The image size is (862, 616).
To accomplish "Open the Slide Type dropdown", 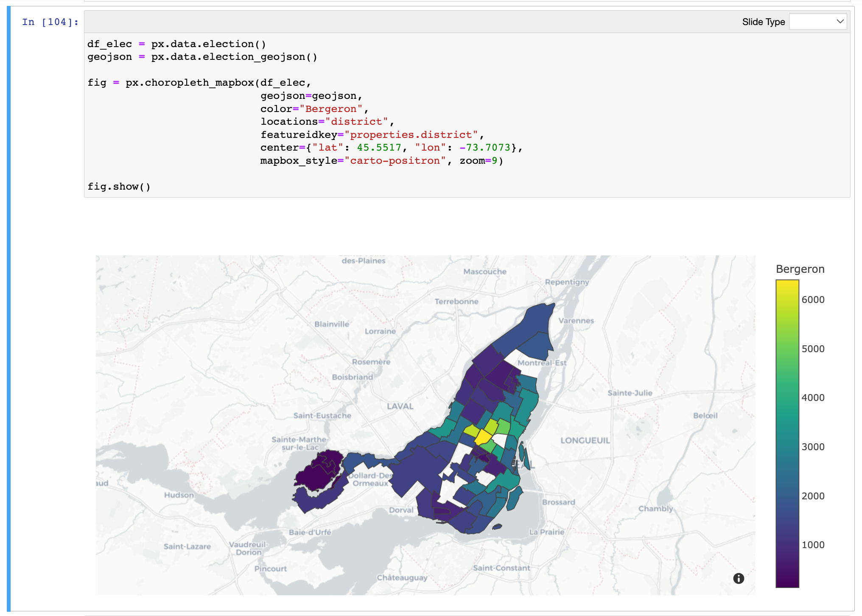I will pyautogui.click(x=817, y=22).
